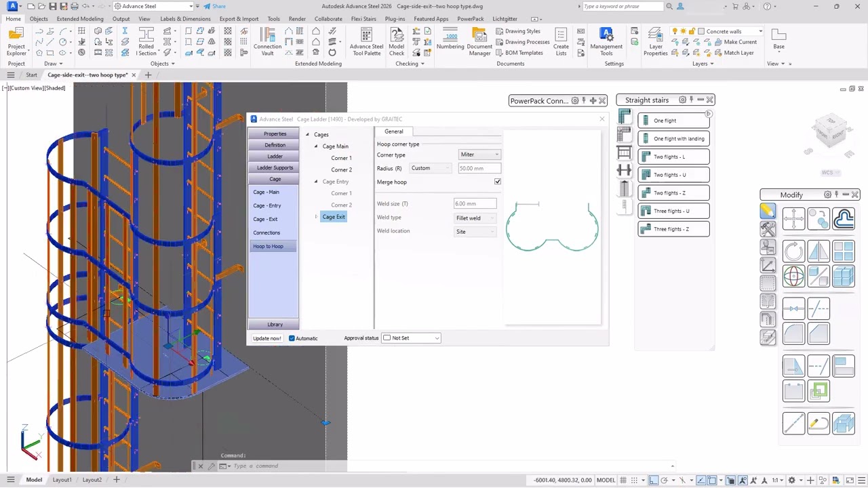The image size is (868, 488).
Task: Choose Three flights - Z stair
Action: coord(673,229)
